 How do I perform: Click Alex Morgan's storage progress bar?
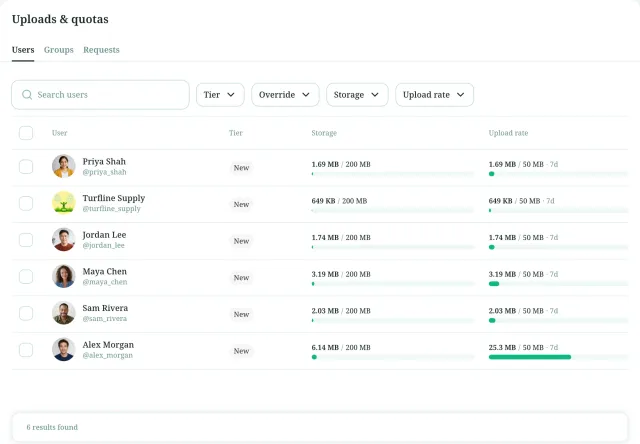[x=393, y=357]
